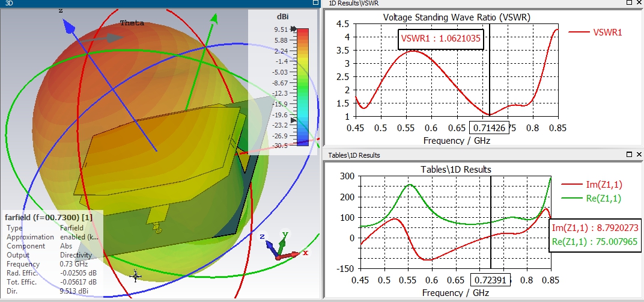Click the Im(Z1,1) legend entry
Image resolution: width=644 pixels, height=302 pixels.
click(x=591, y=185)
